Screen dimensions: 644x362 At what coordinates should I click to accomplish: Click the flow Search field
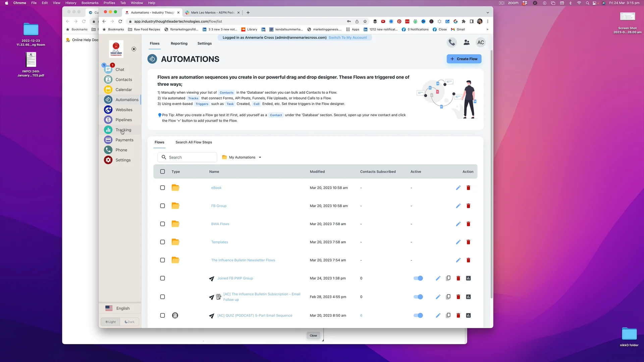pyautogui.click(x=187, y=157)
